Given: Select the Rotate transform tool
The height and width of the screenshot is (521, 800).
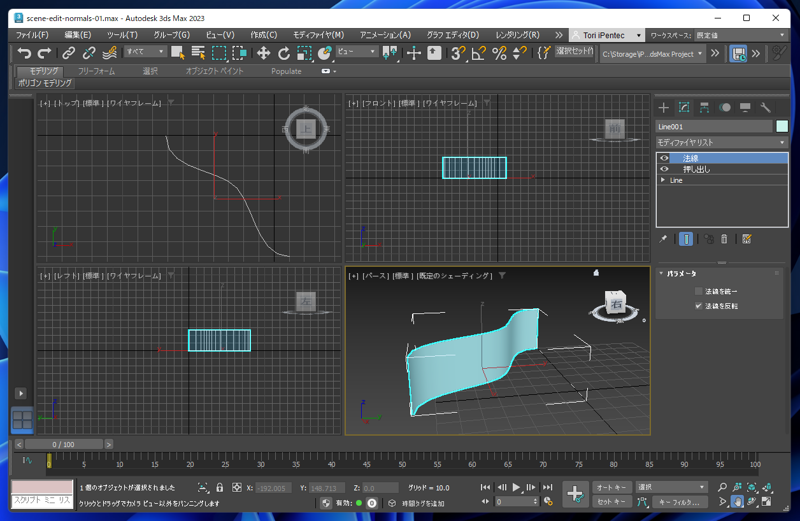Looking at the screenshot, I should (284, 53).
